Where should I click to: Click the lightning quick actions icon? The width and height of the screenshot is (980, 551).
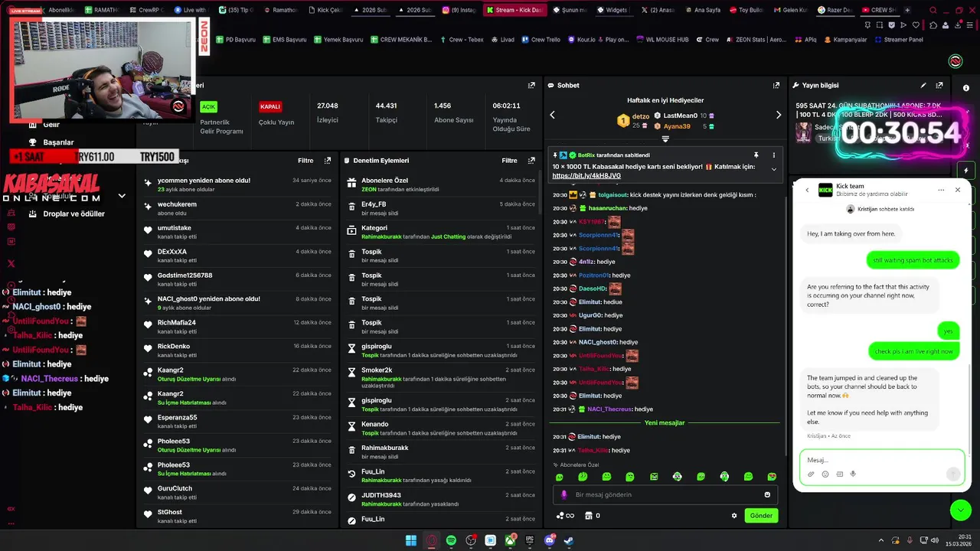coord(966,171)
